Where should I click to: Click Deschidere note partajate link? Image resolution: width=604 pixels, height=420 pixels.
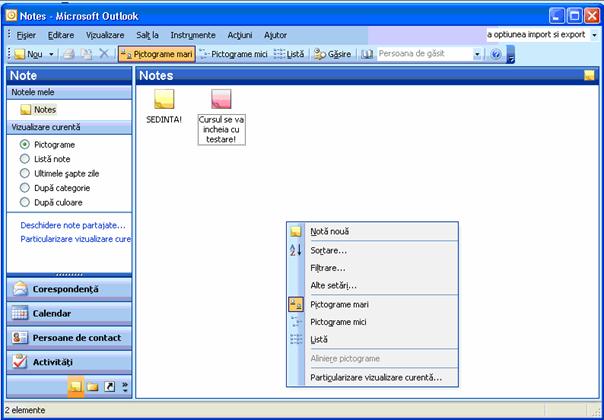pyautogui.click(x=73, y=225)
